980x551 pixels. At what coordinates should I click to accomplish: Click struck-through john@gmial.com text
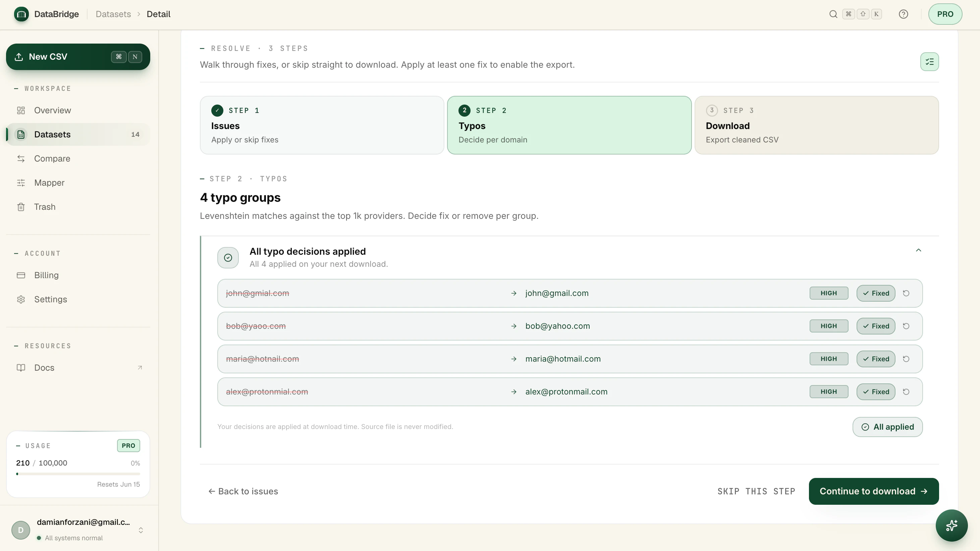pyautogui.click(x=258, y=293)
